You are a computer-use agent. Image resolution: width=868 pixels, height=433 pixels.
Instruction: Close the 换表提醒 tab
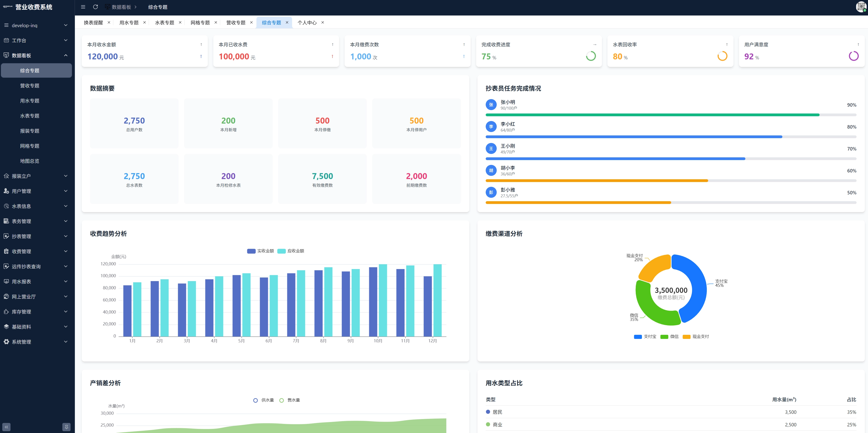tap(109, 23)
